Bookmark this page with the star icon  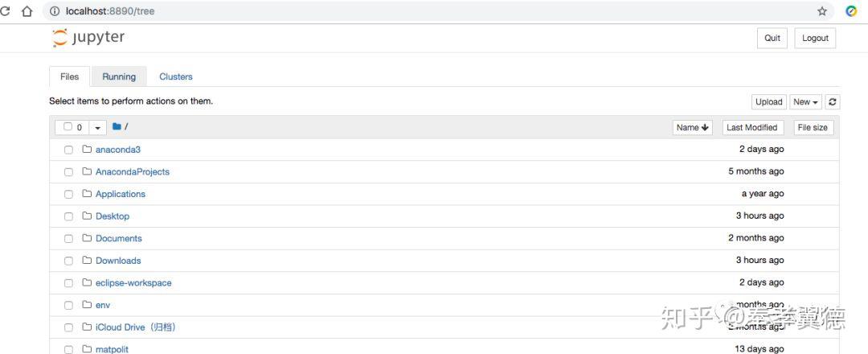coord(822,11)
